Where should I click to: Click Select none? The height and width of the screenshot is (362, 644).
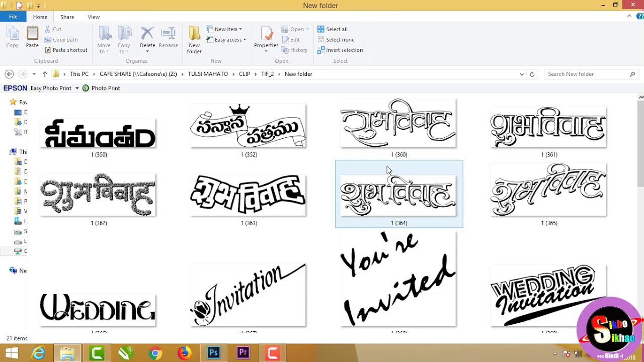(336, 40)
